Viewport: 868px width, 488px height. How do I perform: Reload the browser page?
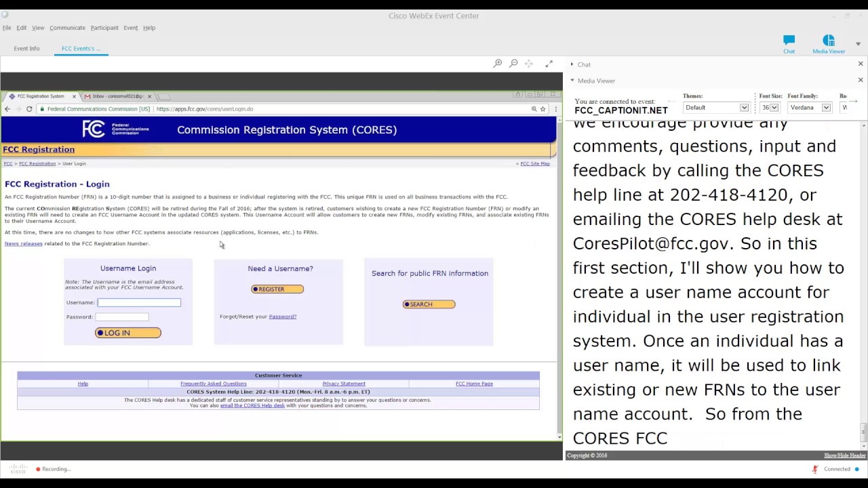point(29,108)
